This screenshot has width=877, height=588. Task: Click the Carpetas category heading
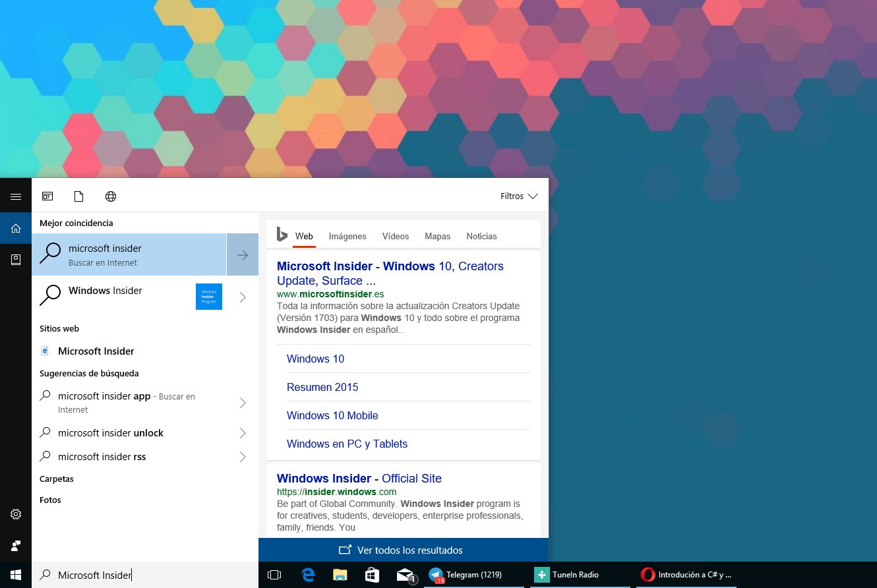point(57,479)
